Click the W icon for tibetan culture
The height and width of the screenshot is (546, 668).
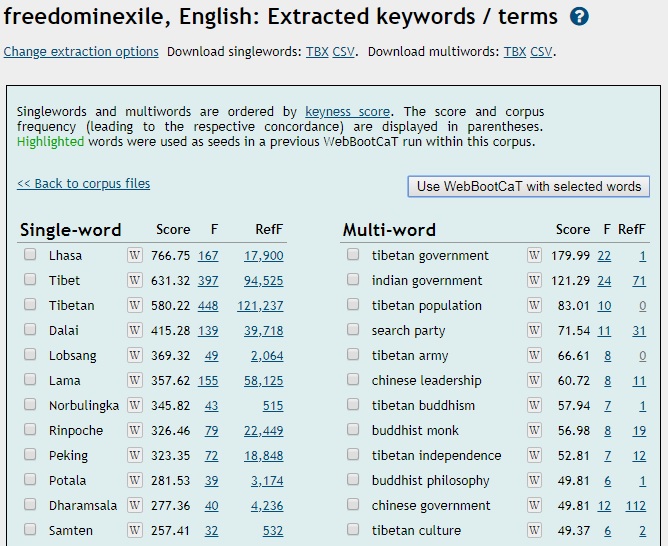[534, 531]
